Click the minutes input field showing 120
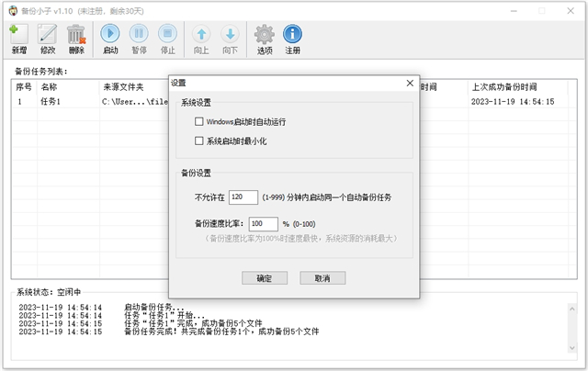This screenshot has height=371, width=588. click(x=243, y=197)
